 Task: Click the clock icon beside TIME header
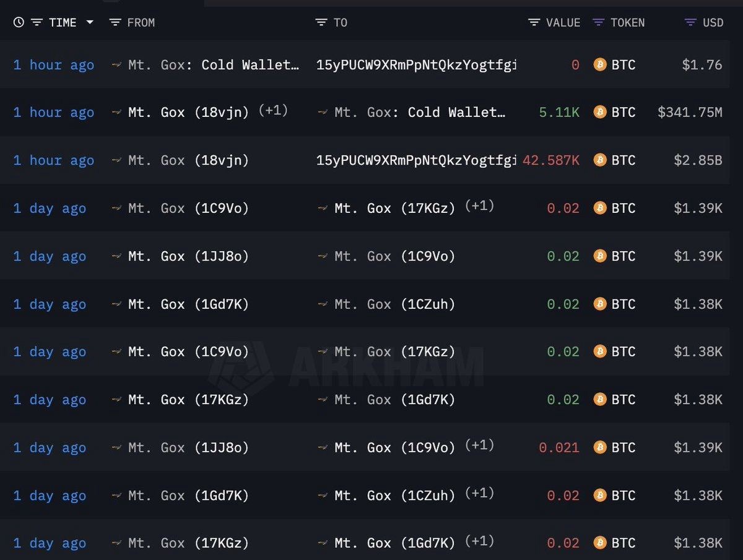click(x=19, y=22)
